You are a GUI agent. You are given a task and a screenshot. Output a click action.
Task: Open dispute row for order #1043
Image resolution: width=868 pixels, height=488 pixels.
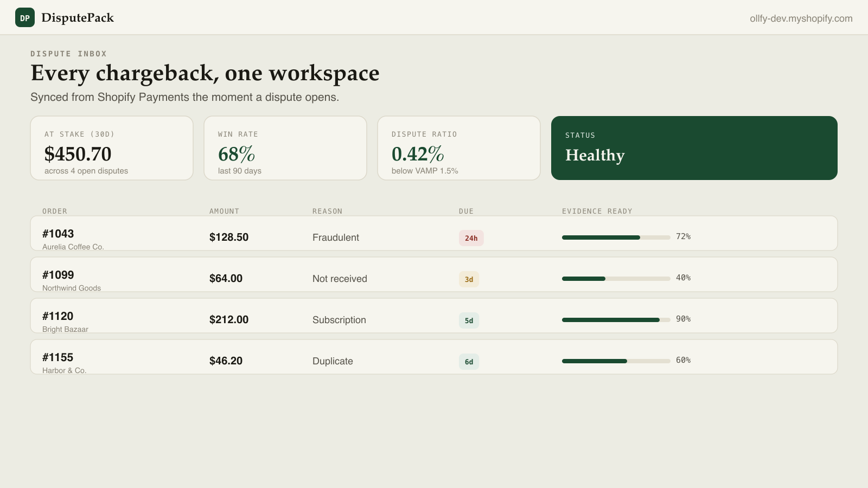click(434, 233)
